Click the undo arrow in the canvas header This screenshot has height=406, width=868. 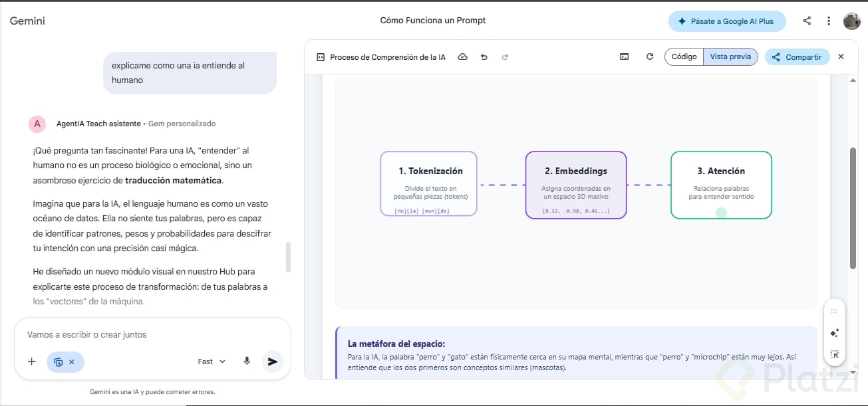click(x=484, y=57)
